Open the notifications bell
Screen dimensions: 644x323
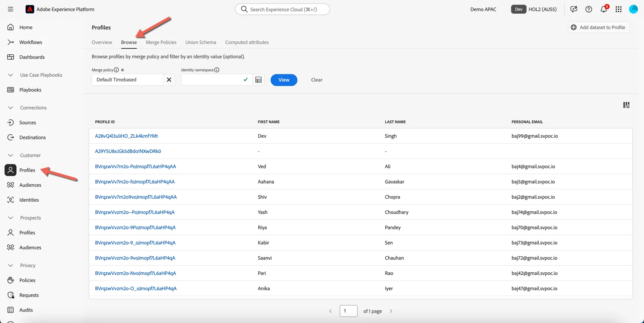coord(604,9)
